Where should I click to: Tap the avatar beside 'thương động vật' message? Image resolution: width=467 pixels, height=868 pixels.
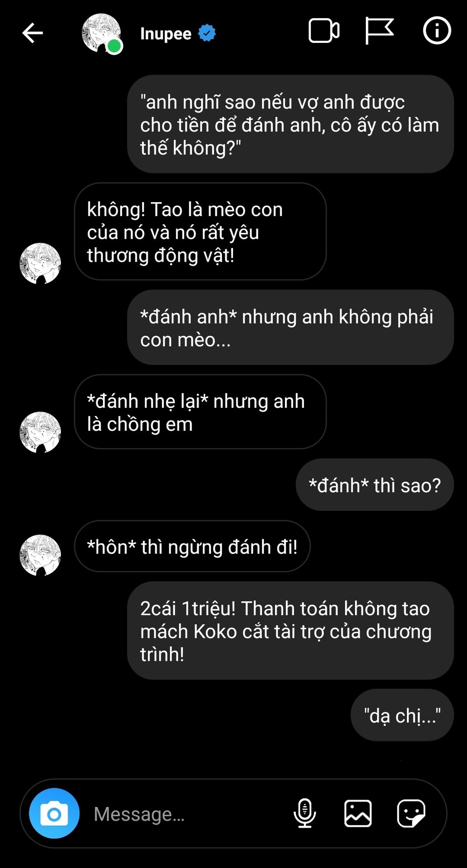40,263
